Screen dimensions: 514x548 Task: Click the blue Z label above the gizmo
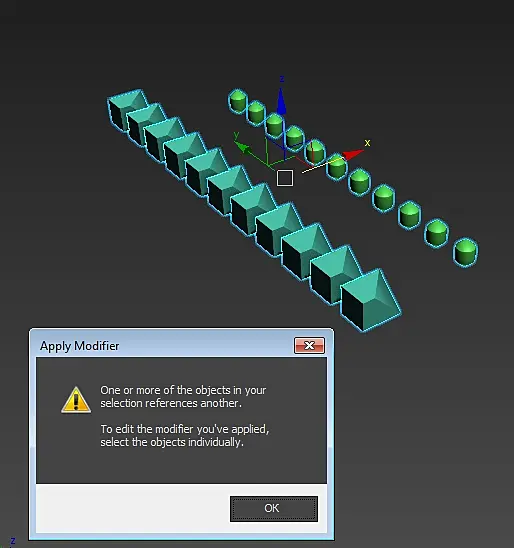(x=282, y=79)
